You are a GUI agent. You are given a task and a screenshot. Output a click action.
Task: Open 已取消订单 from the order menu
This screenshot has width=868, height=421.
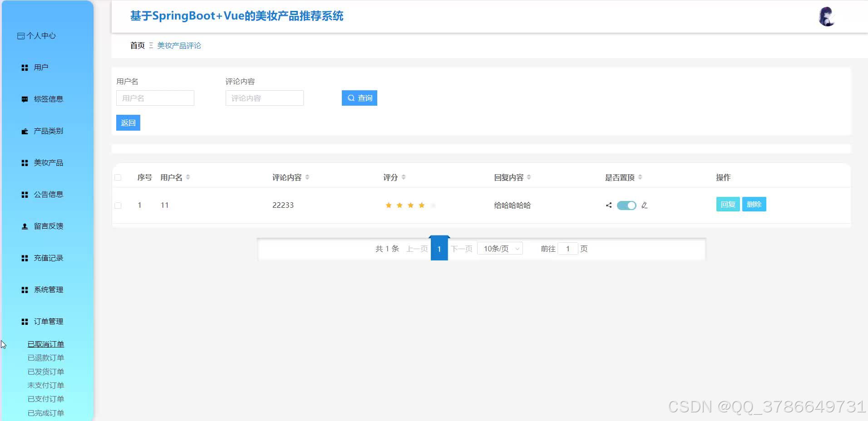[x=46, y=344]
